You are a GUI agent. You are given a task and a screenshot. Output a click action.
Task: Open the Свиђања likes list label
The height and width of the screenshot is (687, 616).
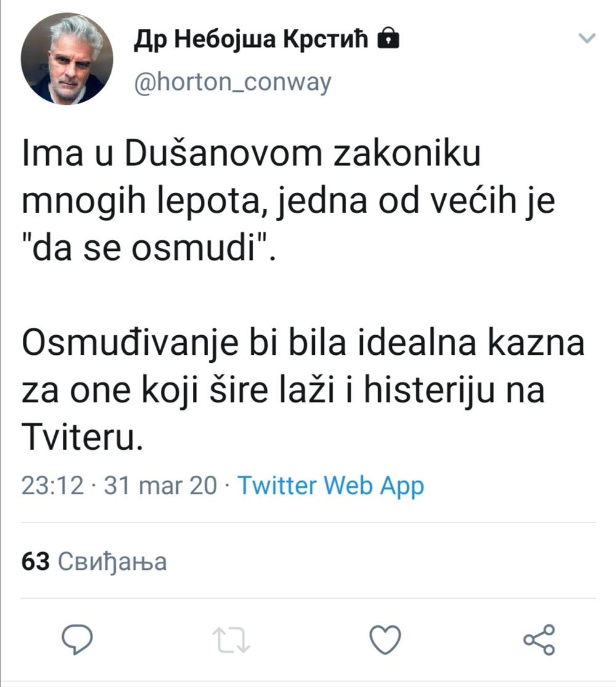pos(111,561)
